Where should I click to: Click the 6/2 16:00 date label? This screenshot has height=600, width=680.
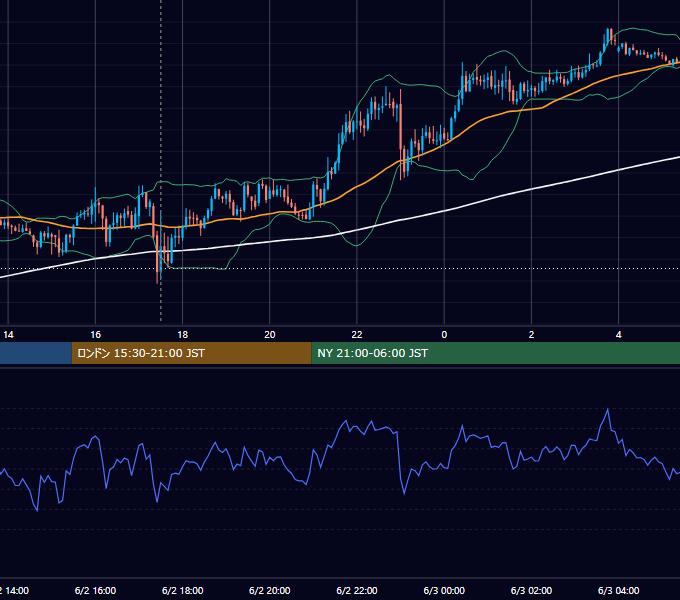point(95,590)
